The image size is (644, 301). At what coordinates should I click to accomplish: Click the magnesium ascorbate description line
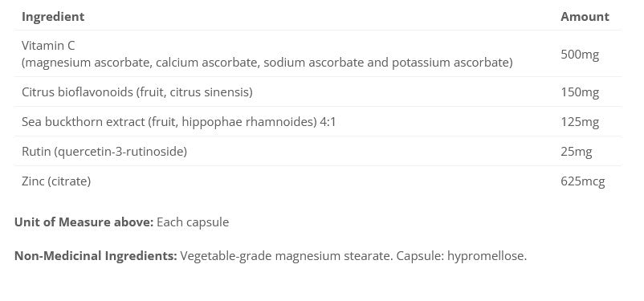click(x=267, y=63)
